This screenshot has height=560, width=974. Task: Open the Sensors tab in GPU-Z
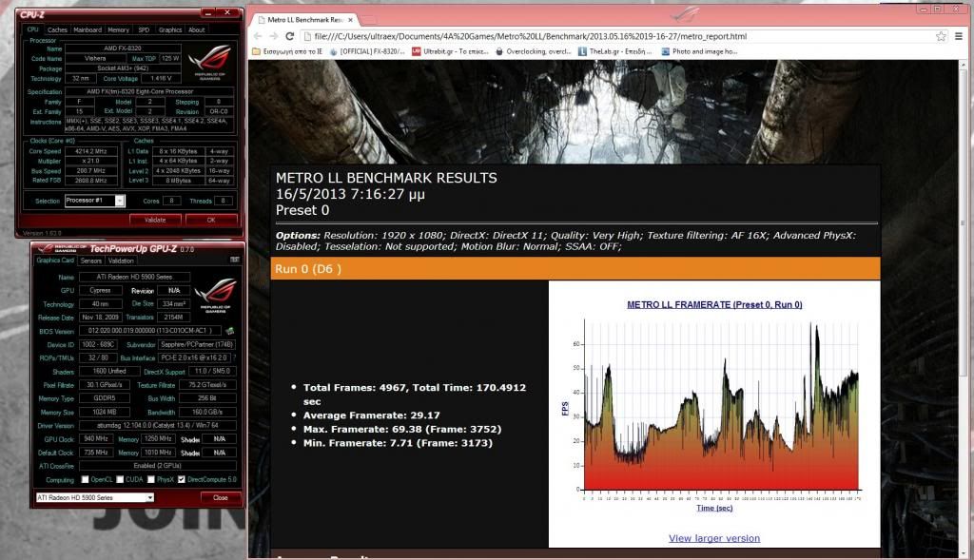click(91, 260)
